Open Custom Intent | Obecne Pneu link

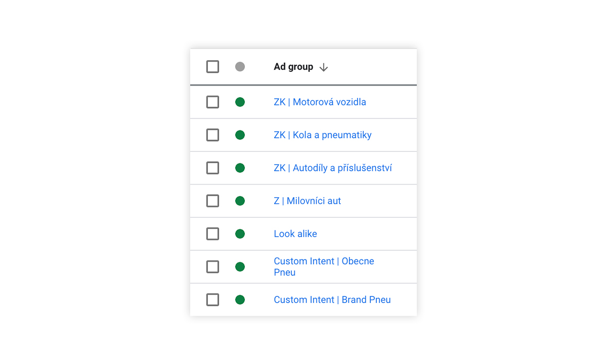[324, 267]
